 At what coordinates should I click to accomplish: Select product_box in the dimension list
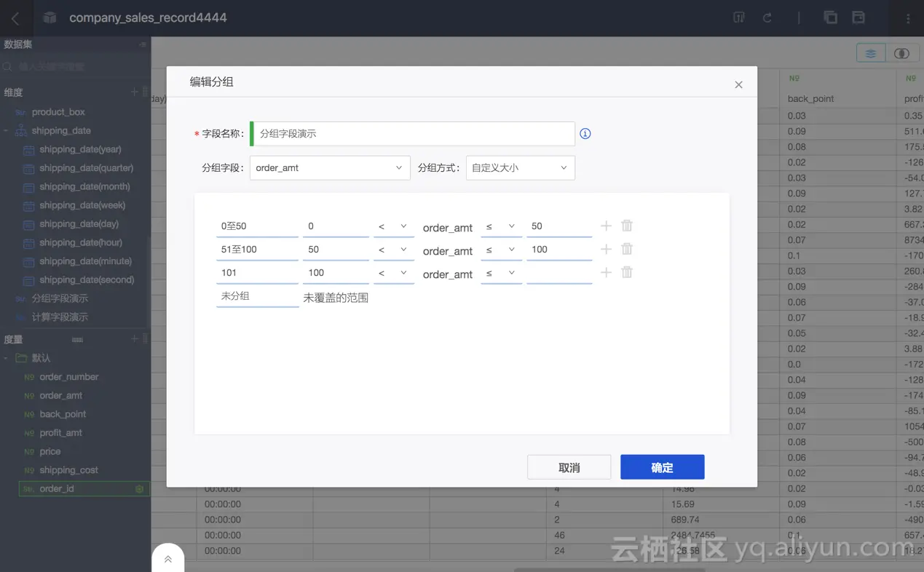(58, 112)
